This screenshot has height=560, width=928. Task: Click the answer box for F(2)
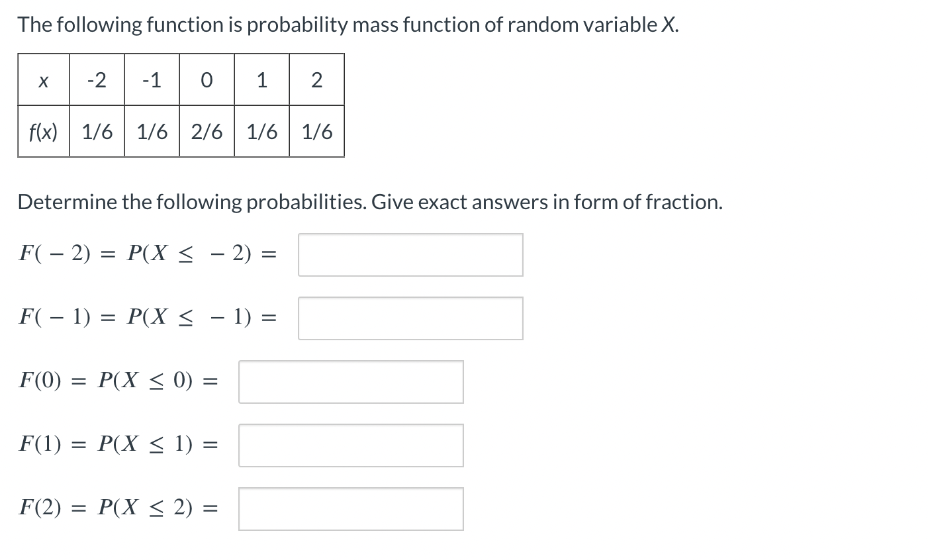(350, 508)
